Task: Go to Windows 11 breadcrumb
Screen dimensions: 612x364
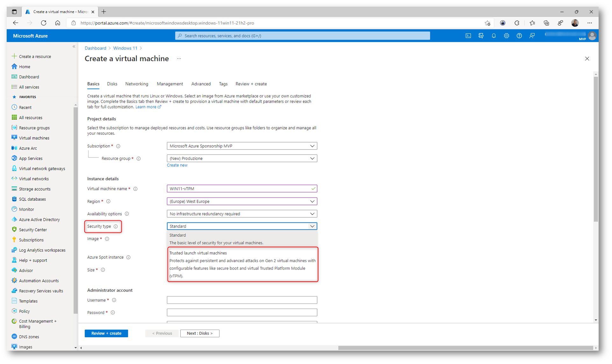Action: click(125, 48)
